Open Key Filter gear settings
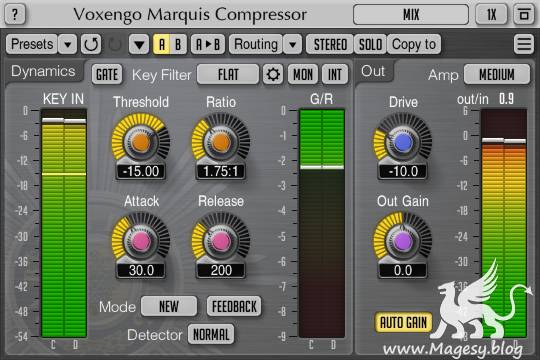Viewport: 540px width, 360px height. click(273, 74)
